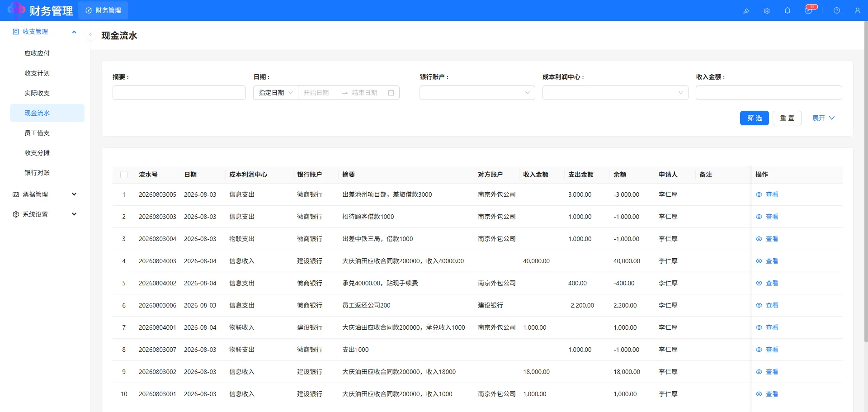Expand more filters with 展开
Image resolution: width=868 pixels, height=412 pixels.
point(823,118)
